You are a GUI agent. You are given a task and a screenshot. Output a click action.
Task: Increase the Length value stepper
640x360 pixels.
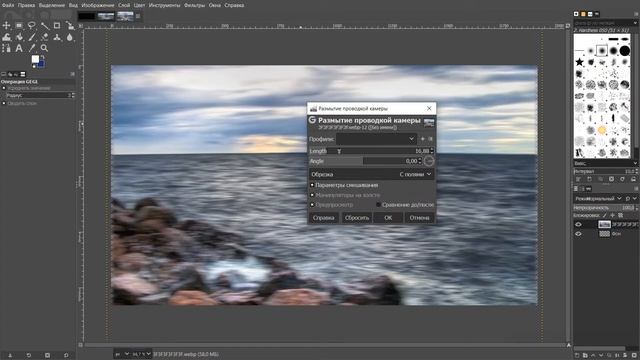pos(432,149)
